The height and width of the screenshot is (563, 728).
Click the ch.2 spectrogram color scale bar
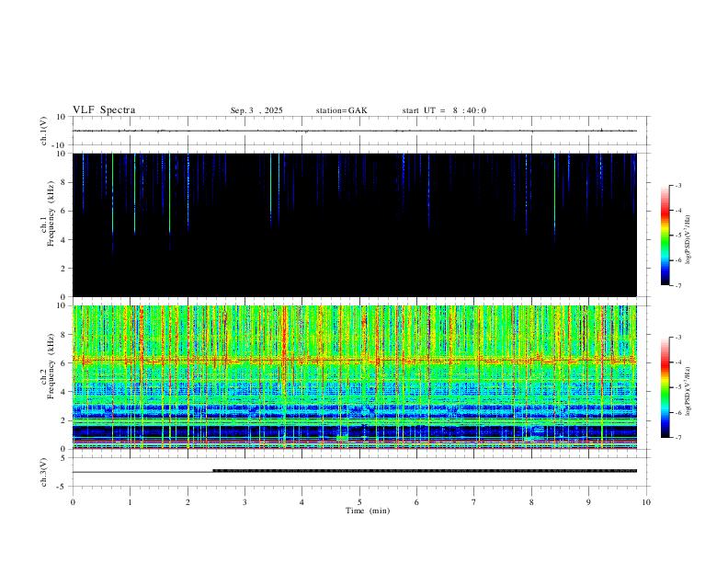click(x=665, y=387)
